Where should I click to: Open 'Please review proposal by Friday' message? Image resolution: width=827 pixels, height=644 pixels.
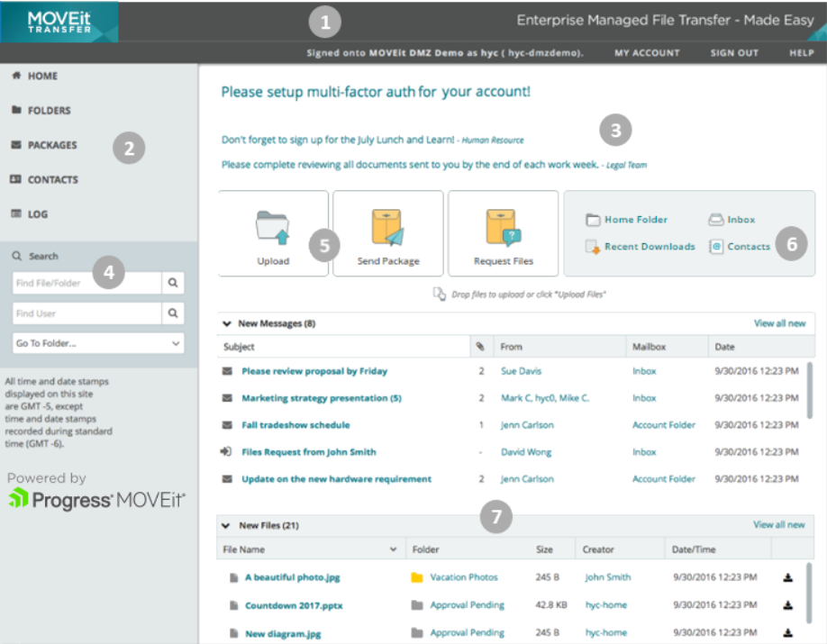(314, 371)
